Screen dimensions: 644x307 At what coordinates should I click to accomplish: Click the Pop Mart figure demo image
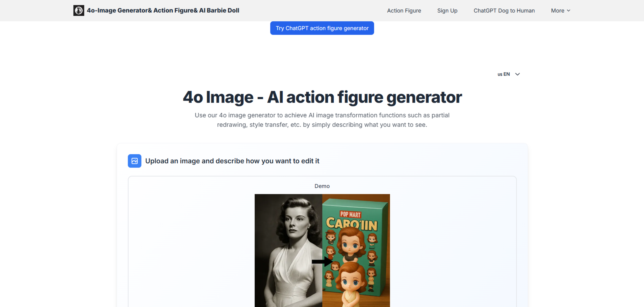click(356, 250)
